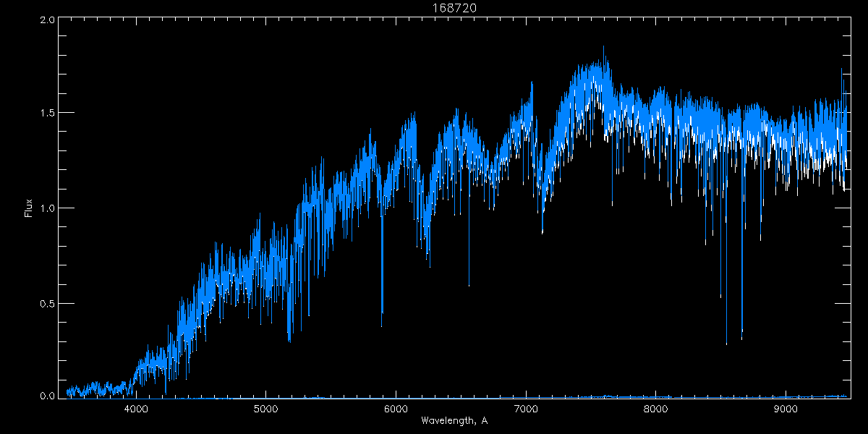This screenshot has width=868, height=434.
Task: Click the 1.0 tick label on y-axis
Action: click(x=46, y=208)
